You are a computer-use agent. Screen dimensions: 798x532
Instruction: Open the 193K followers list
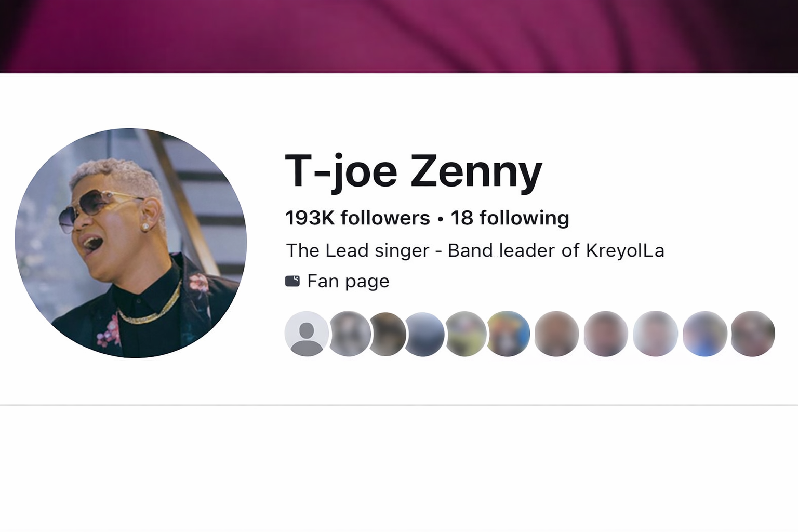point(357,218)
